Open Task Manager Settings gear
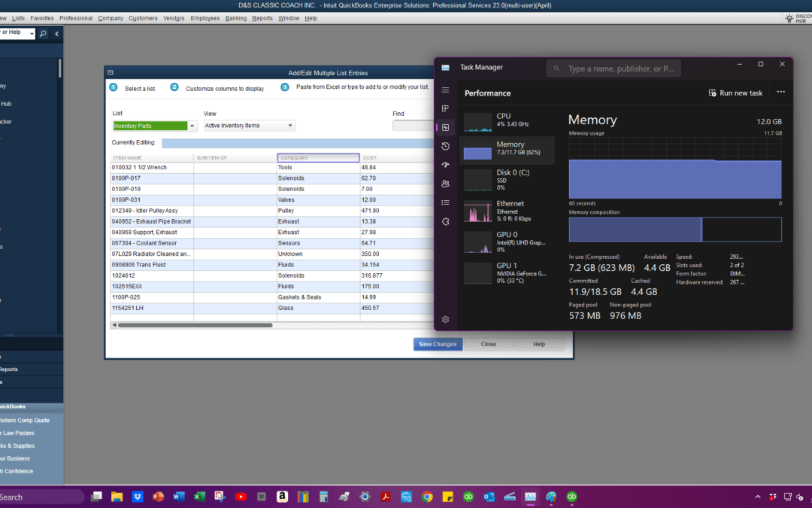The height and width of the screenshot is (508, 812). [x=445, y=319]
